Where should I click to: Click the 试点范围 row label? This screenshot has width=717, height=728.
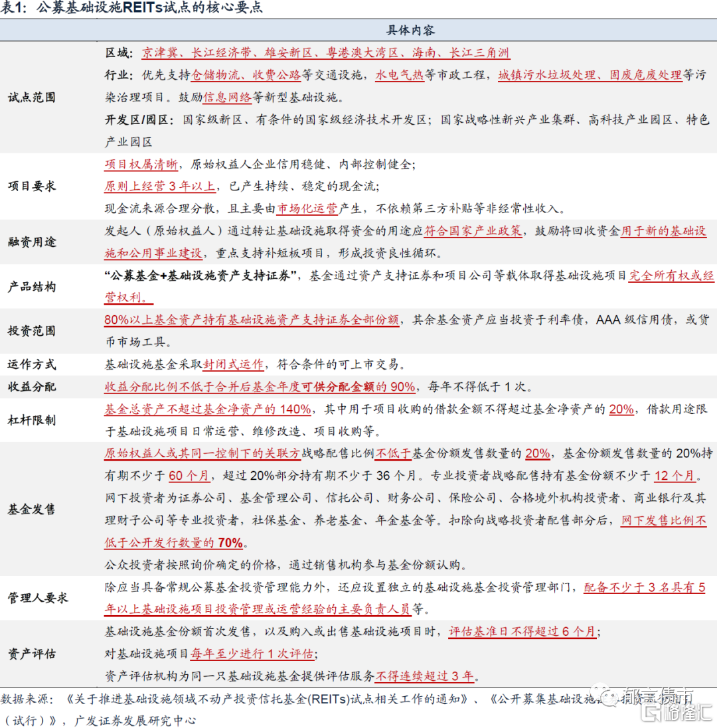[32, 98]
